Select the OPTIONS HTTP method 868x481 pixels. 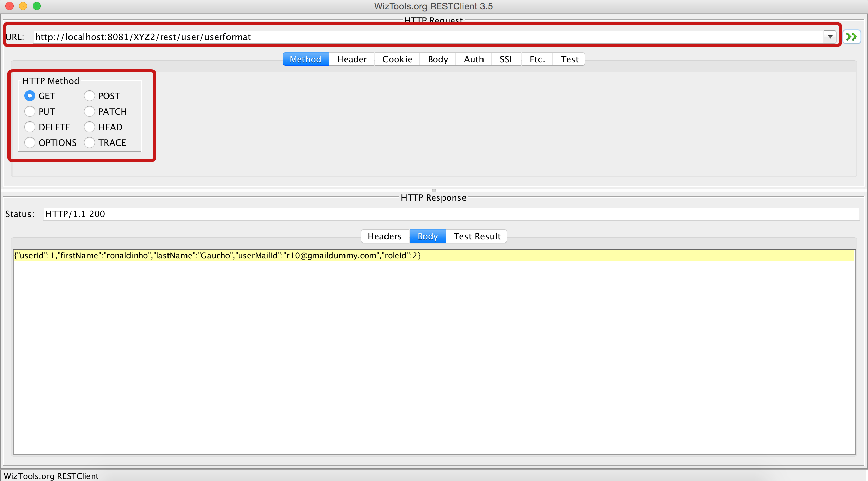[30, 142]
